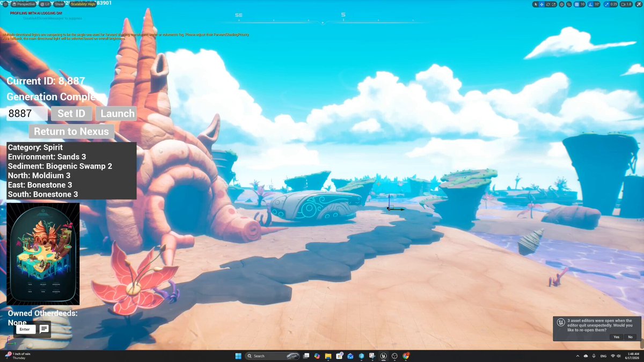This screenshot has height=362, width=644.
Task: Click Yes to re-open asset editors
Action: tap(616, 337)
